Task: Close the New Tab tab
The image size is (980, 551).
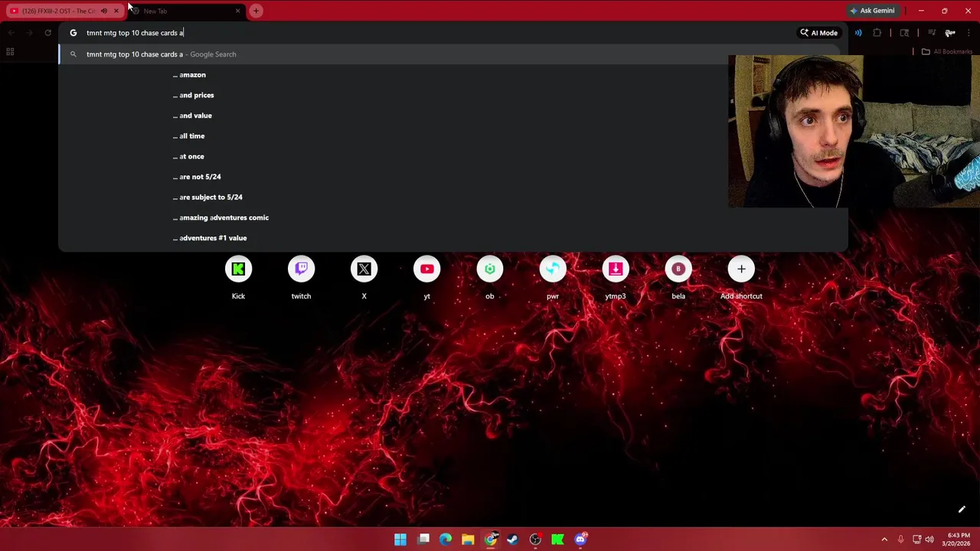Action: click(x=237, y=11)
